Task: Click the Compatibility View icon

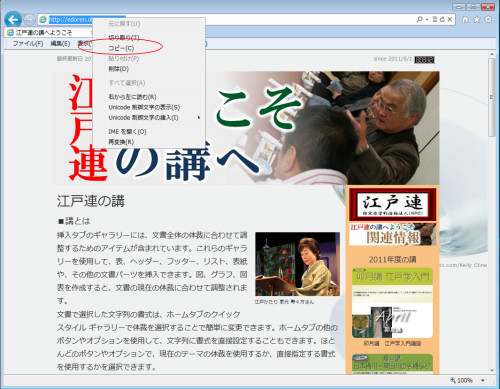Action: [435, 19]
